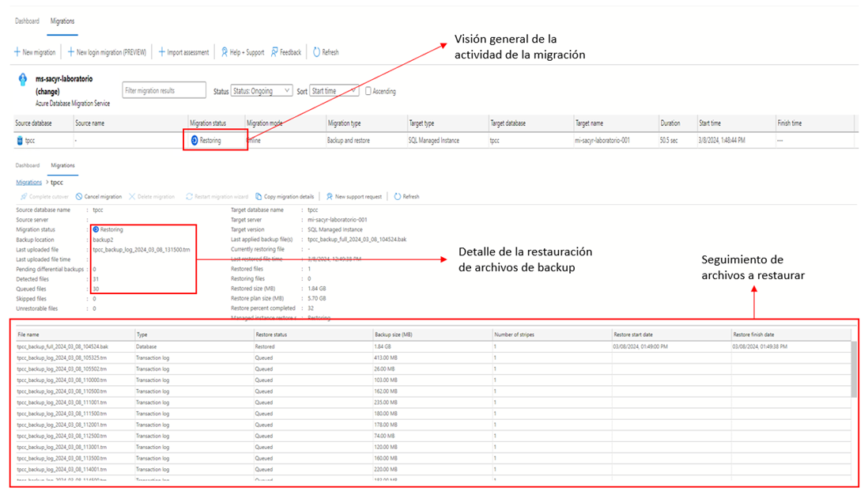The image size is (868, 499).
Task: Click the Target name column header
Action: click(x=589, y=123)
